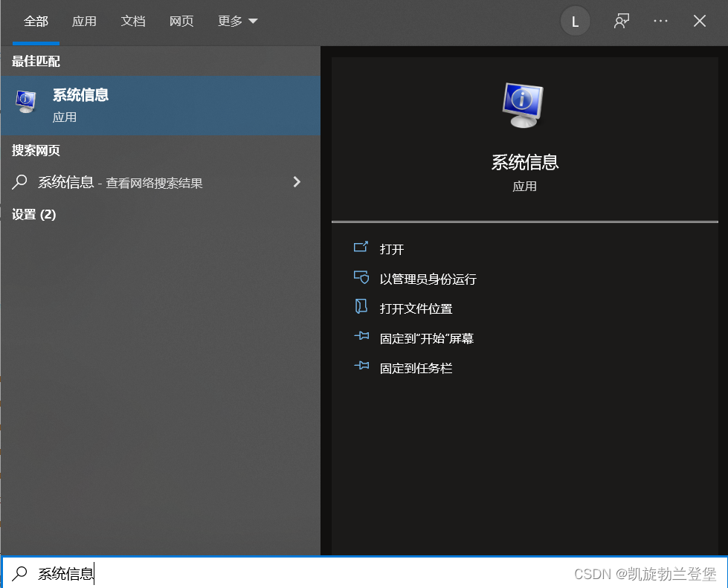728x588 pixels.
Task: Click the shield icon for run as administrator
Action: pyautogui.click(x=361, y=277)
